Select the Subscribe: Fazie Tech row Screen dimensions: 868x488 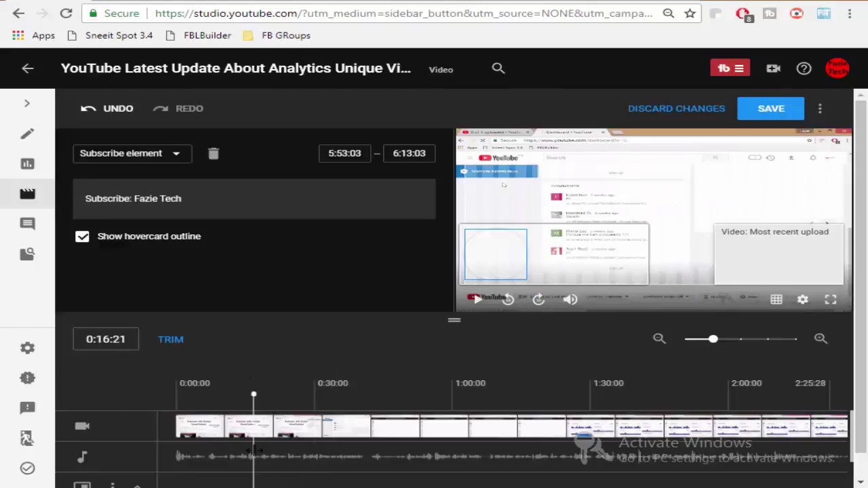tap(254, 199)
